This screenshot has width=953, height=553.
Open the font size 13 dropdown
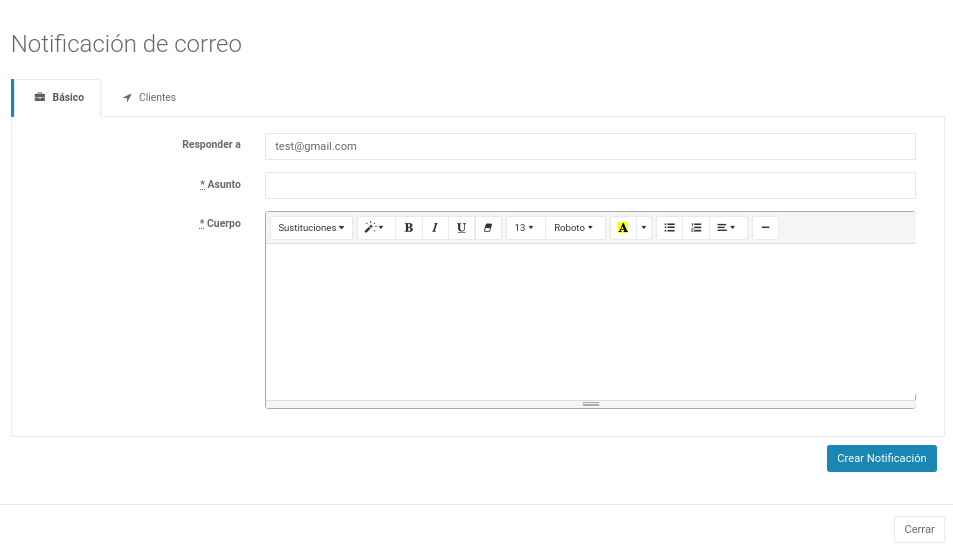coord(524,228)
